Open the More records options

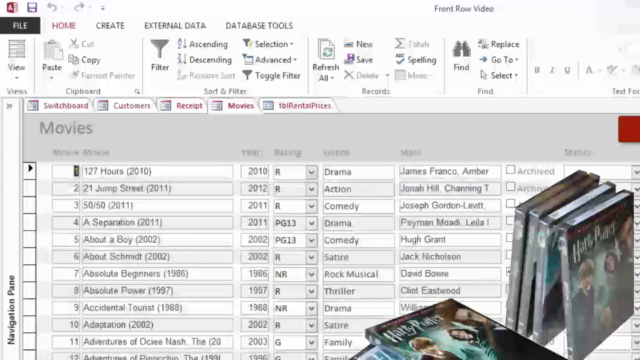[x=412, y=76]
